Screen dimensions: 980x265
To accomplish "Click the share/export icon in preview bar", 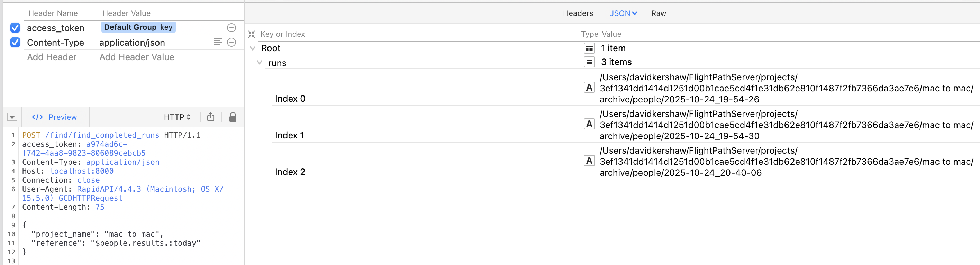I will (211, 117).
